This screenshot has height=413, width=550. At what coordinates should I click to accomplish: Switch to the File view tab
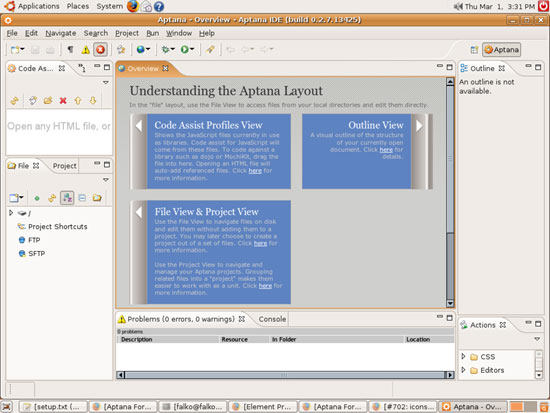coord(24,166)
